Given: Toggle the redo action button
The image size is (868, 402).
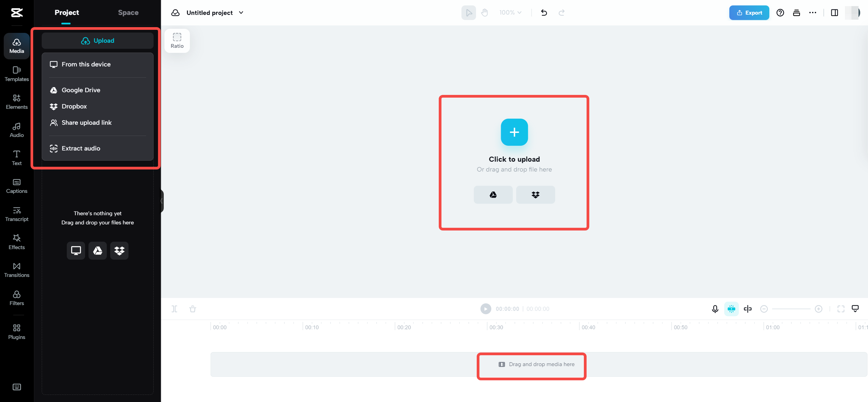Looking at the screenshot, I should (x=561, y=12).
